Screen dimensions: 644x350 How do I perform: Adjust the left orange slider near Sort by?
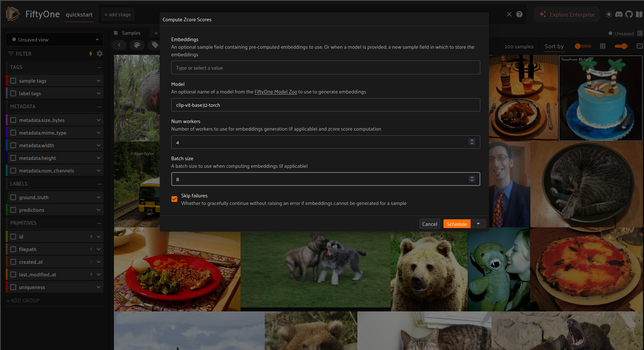pyautogui.click(x=583, y=46)
